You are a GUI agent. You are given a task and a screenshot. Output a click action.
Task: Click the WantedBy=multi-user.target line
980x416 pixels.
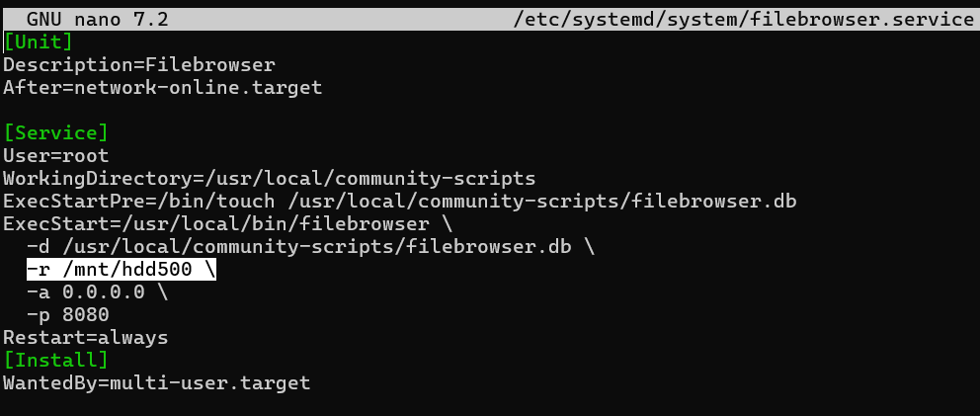[156, 382]
